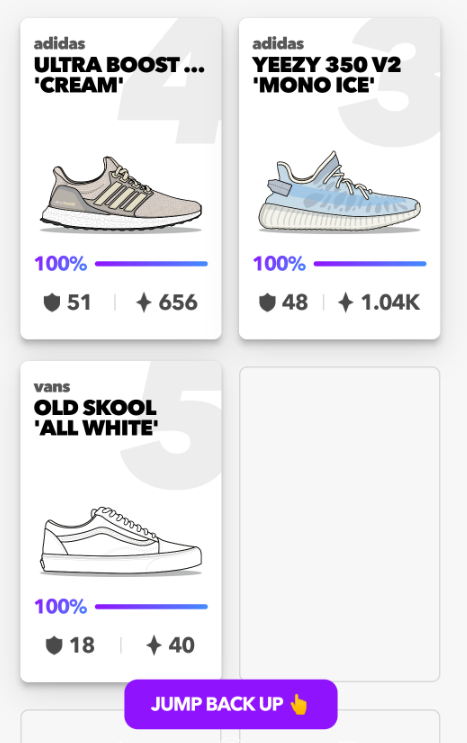
Task: Click the sparkle icon beside 1.04K
Action: coord(346,302)
